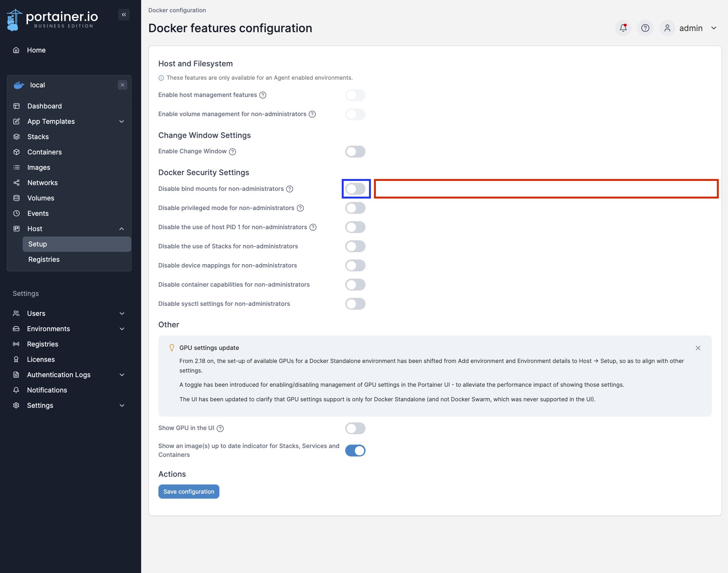728x573 pixels.
Task: Turn off the image up-to-date indicator toggle
Action: [x=355, y=450]
